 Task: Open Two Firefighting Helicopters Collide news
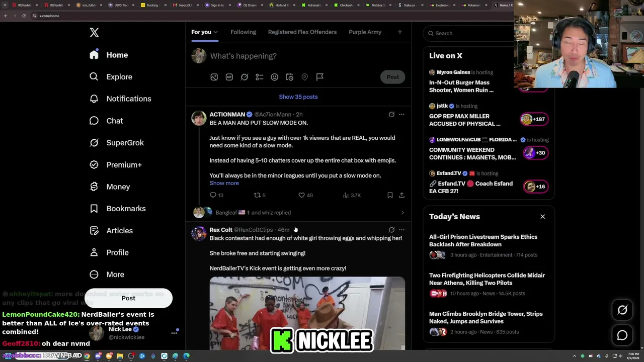pyautogui.click(x=489, y=284)
